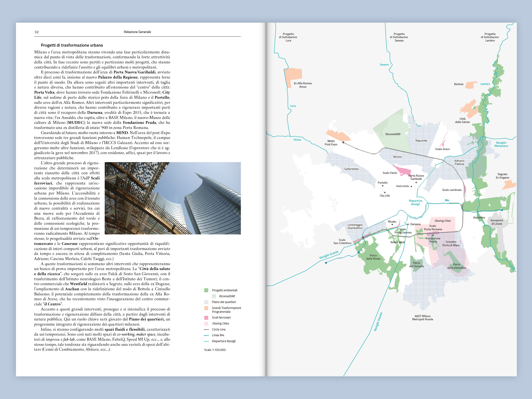
Task: Click the Sharing Cities pale pink swatch
Action: point(206,323)
